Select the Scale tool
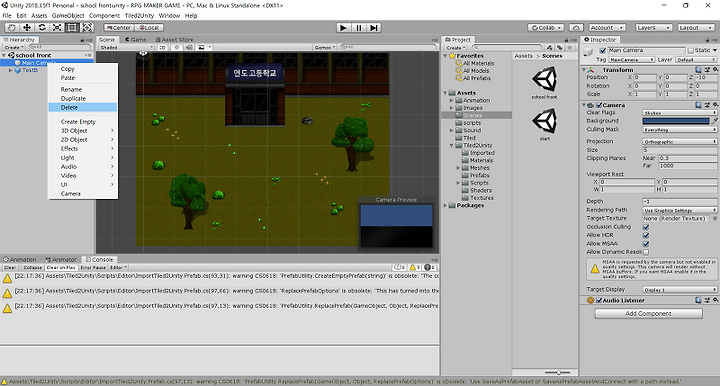Viewport: 720px width, 386px height. click(57, 28)
